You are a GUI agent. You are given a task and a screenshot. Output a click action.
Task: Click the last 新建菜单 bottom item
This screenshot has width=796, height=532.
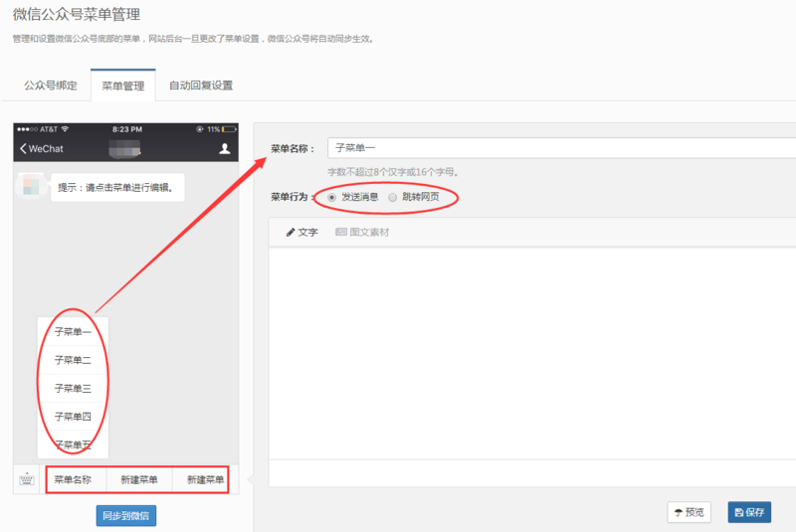(206, 479)
